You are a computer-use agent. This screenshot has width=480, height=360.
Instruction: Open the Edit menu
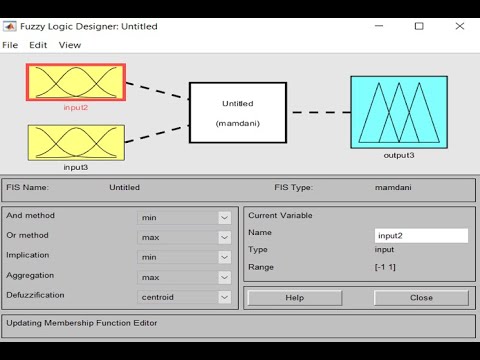38,45
